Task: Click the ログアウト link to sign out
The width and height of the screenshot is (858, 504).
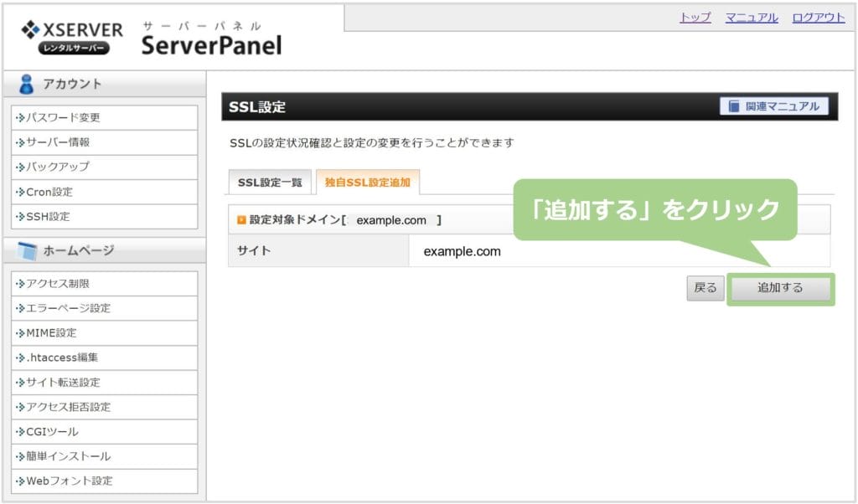Action: pos(819,18)
